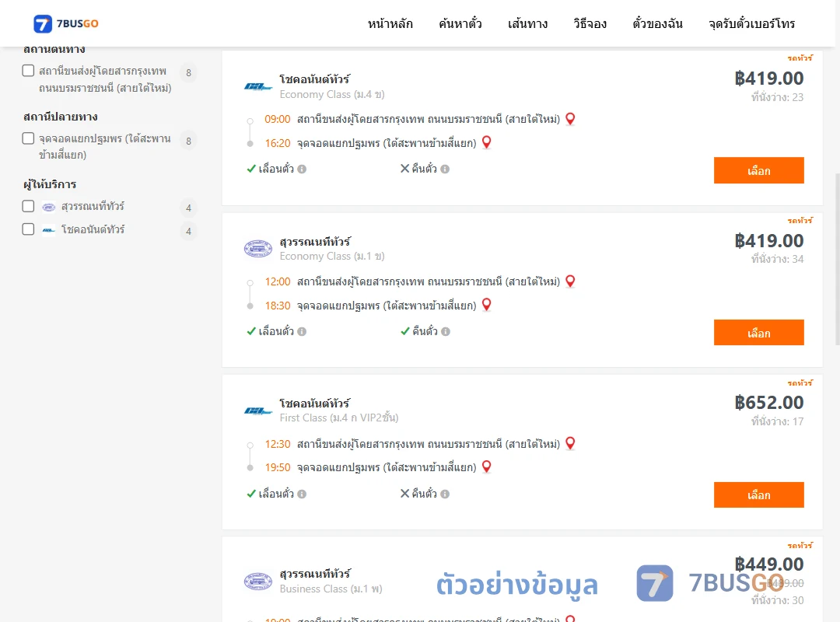This screenshot has height=622, width=840.
Task: Open map pin for 12:00 departure station
Action: pyautogui.click(x=570, y=281)
